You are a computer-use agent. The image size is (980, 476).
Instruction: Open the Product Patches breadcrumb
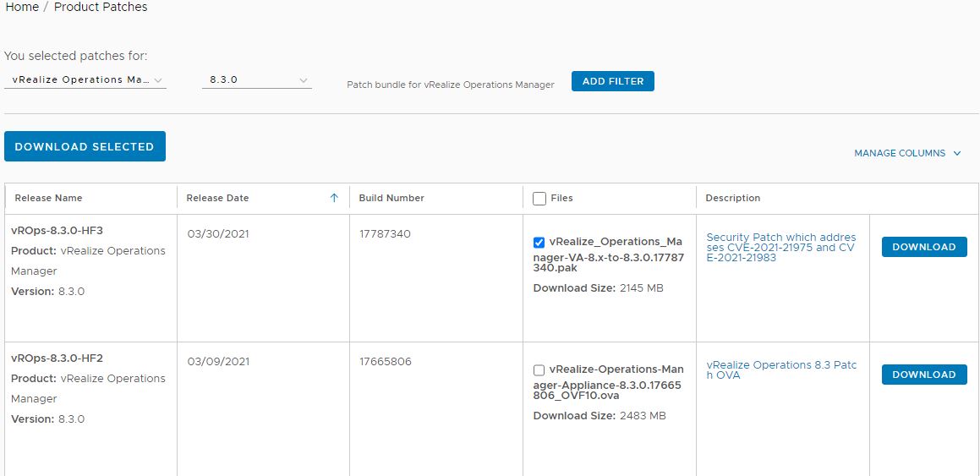101,8
